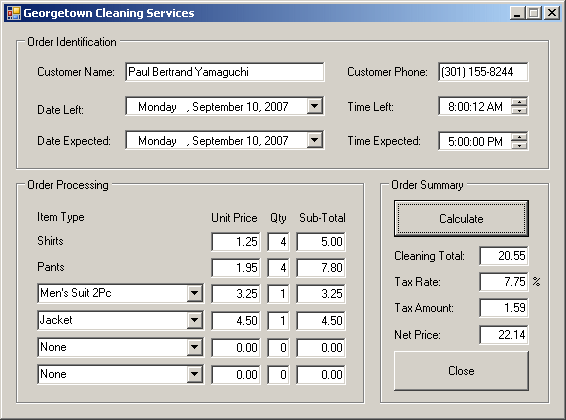The height and width of the screenshot is (420, 566).
Task: Click the 'Net Price:' label
Action: (x=417, y=335)
